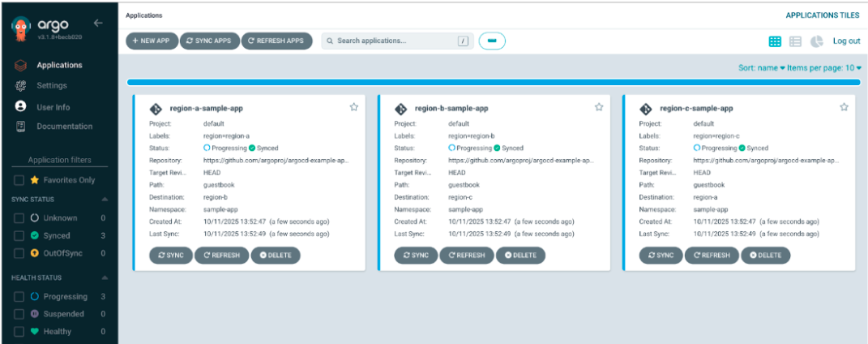Open User Info in the sidebar
Viewport: 868px width, 344px height.
(53, 107)
